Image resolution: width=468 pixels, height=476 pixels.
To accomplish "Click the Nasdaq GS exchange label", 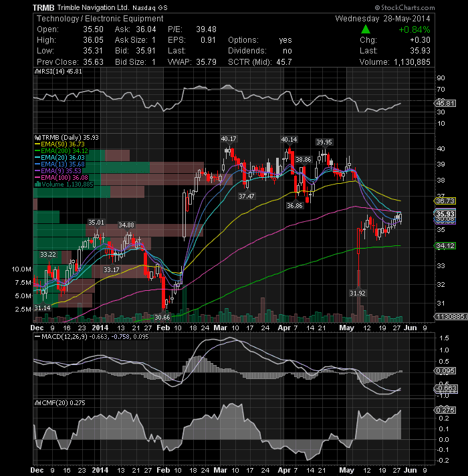I will tap(150, 8).
